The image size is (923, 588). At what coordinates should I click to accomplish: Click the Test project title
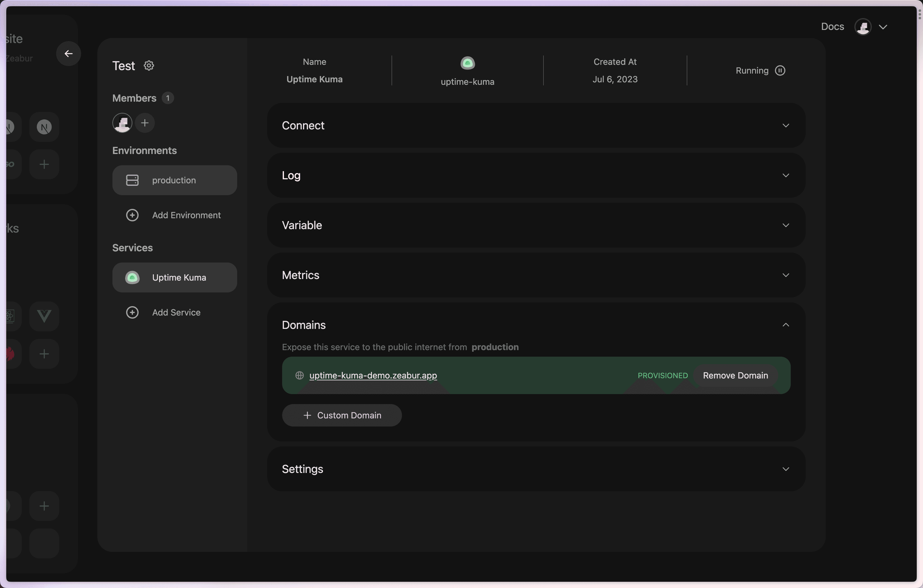(x=124, y=65)
